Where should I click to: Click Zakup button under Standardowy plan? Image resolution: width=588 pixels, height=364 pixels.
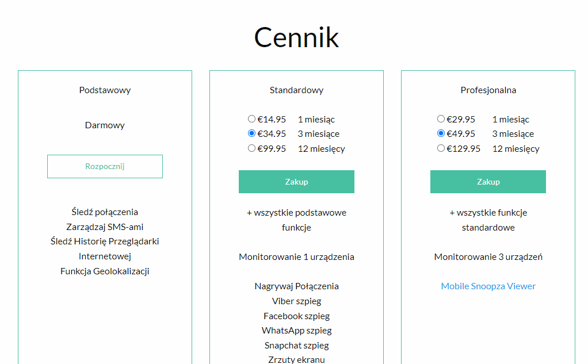(x=297, y=182)
